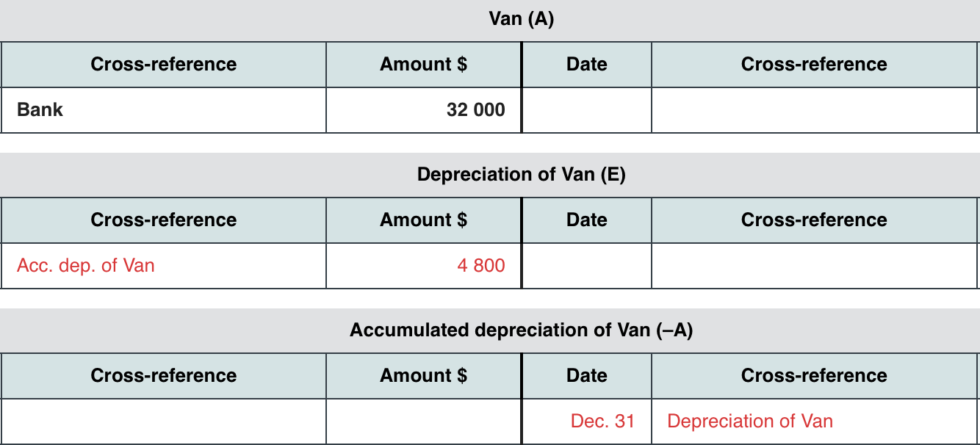Click empty right Cross-reference cell in Van account
The width and height of the screenshot is (980, 445).
(814, 110)
